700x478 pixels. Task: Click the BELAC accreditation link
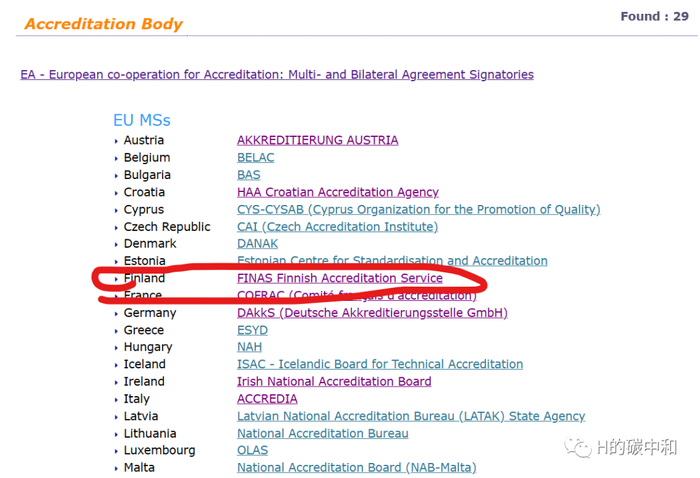click(x=255, y=158)
